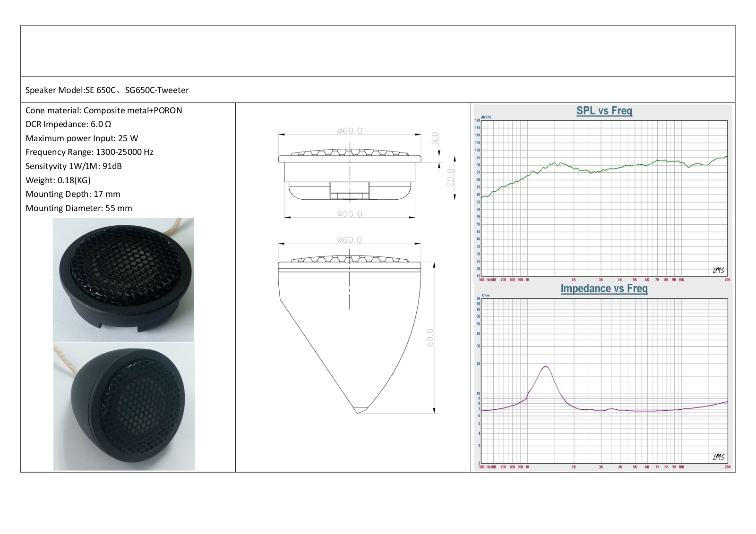
Task: Click the flush-mount tweeter side-view drawing
Action: tap(350, 175)
